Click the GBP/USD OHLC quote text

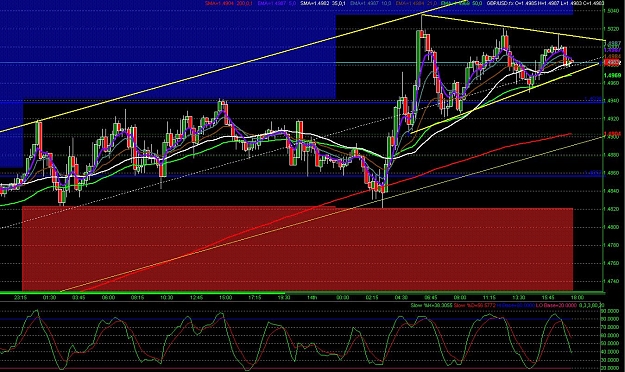tap(544, 3)
